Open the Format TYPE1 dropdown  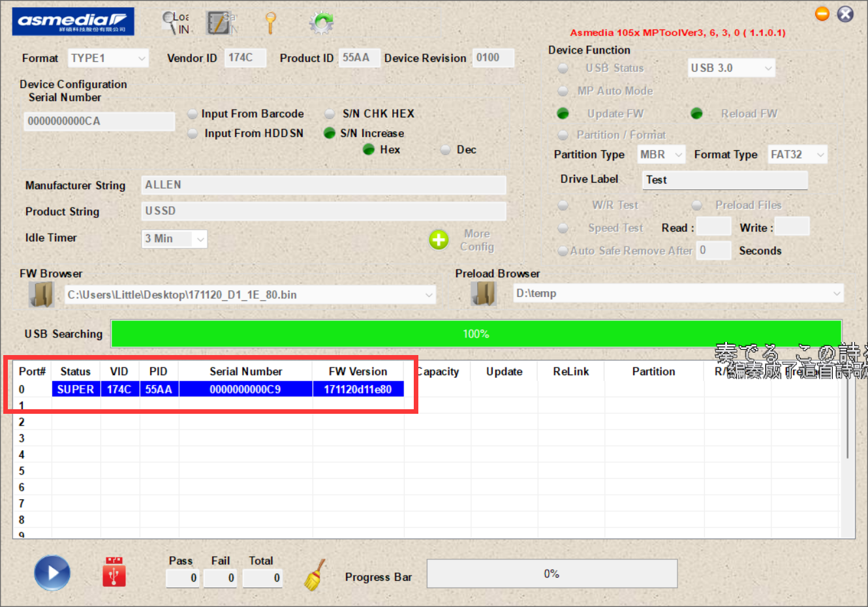pyautogui.click(x=108, y=58)
